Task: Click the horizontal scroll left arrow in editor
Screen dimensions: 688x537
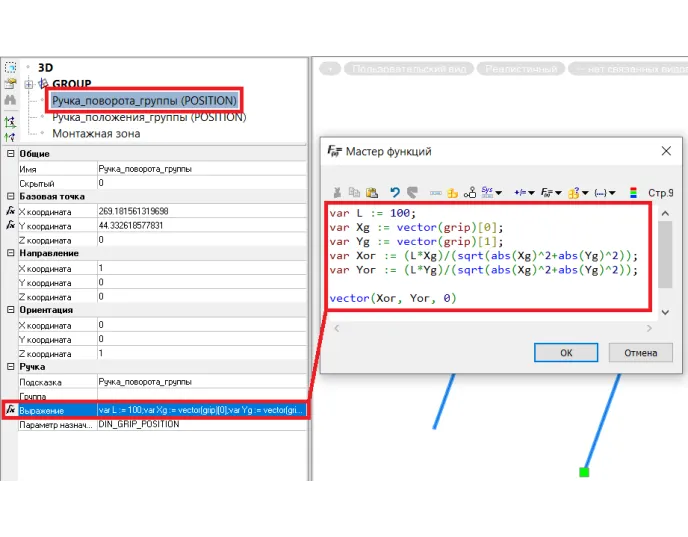Action: click(337, 328)
